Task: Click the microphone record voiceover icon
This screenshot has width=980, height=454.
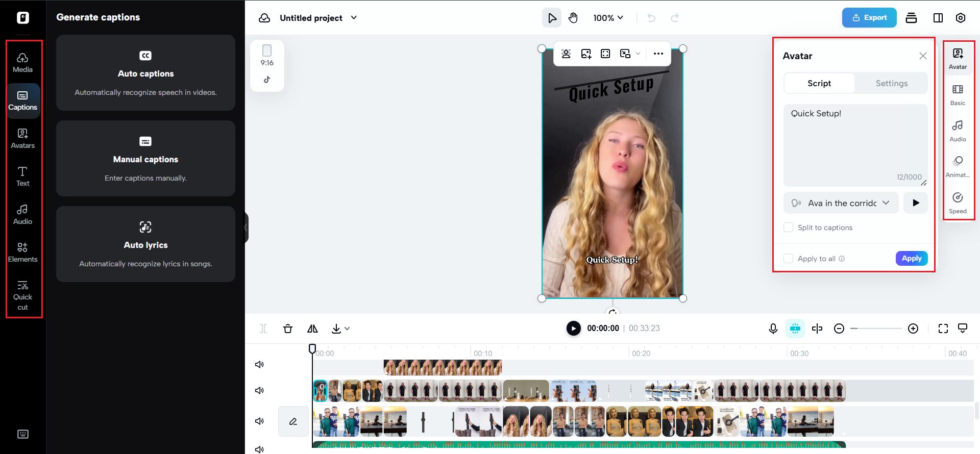Action: tap(773, 329)
